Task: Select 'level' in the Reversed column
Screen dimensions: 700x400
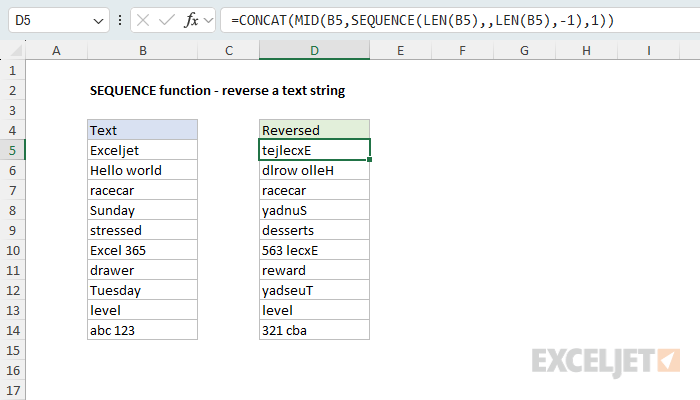Action: pyautogui.click(x=314, y=310)
